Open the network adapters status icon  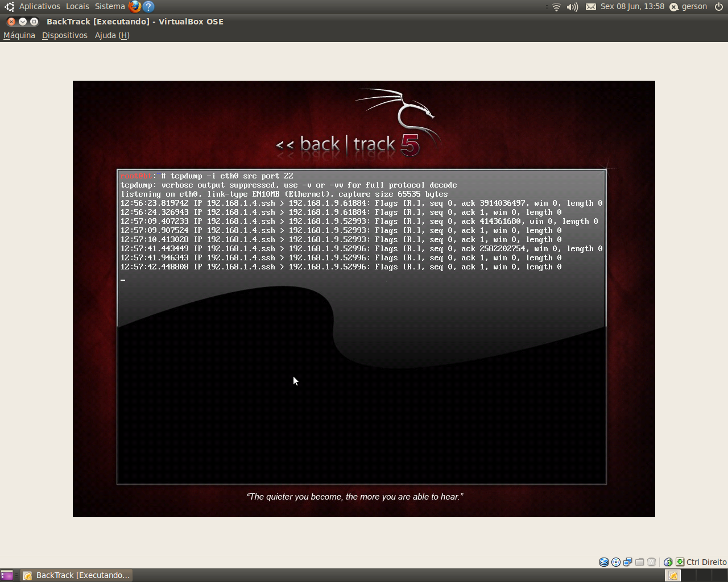(x=628, y=562)
